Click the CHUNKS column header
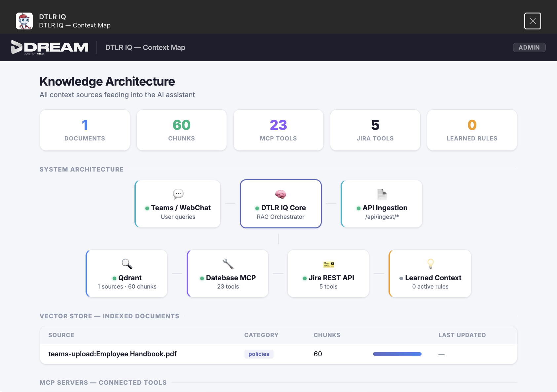This screenshot has height=392, width=557. tap(327, 335)
